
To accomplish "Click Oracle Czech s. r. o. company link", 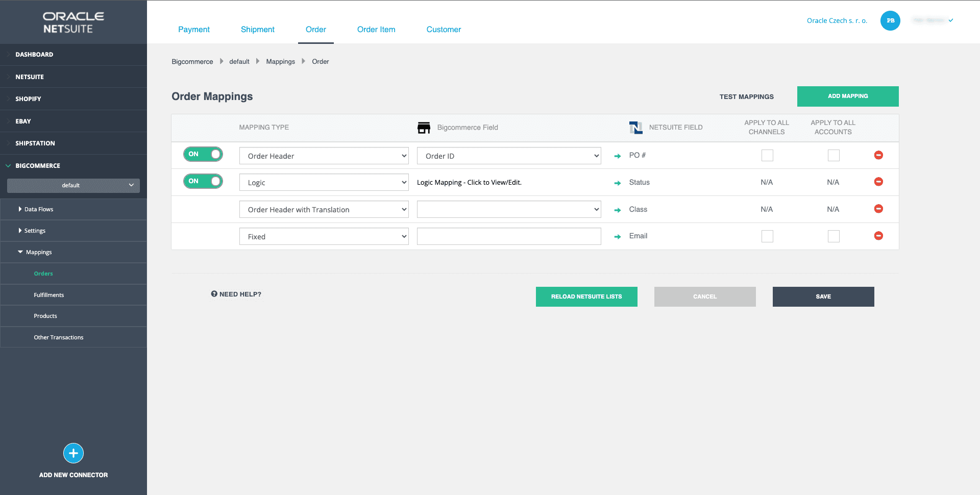I will [837, 21].
